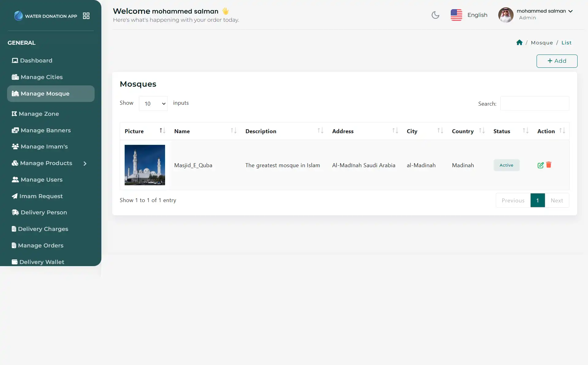Click the Add mosque button
The image size is (588, 365).
coord(557,61)
